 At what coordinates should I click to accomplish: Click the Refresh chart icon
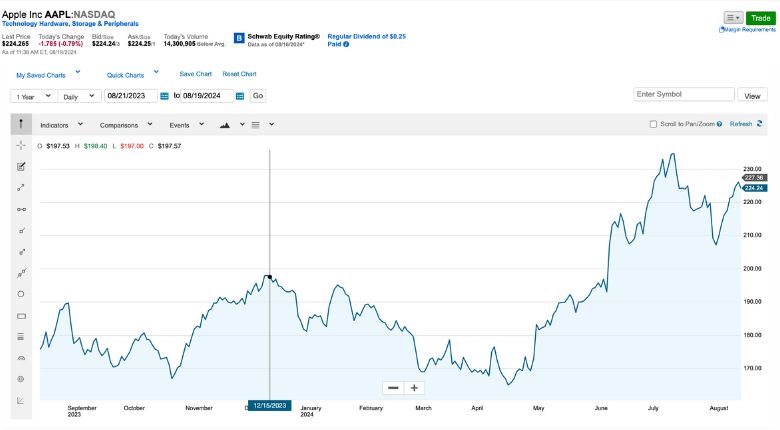tap(759, 124)
